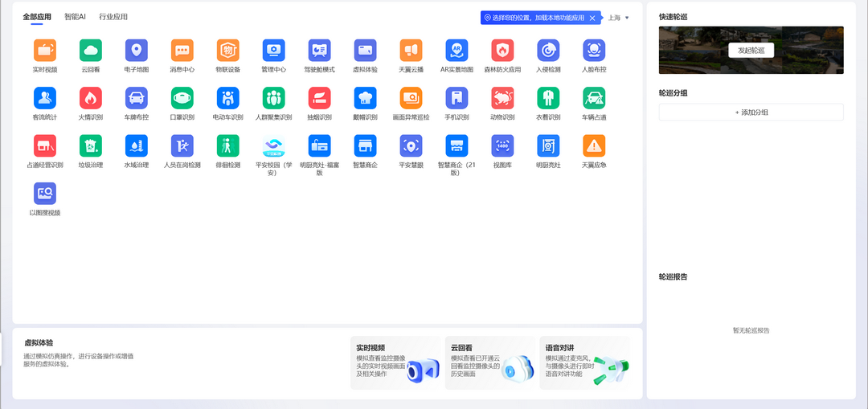Launch the 智慧商企 app
868x409 pixels.
point(366,145)
